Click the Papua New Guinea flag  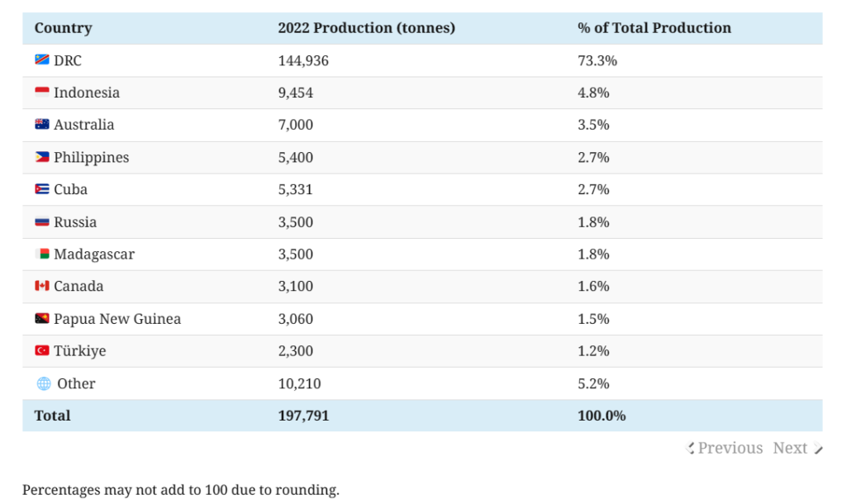(x=42, y=319)
